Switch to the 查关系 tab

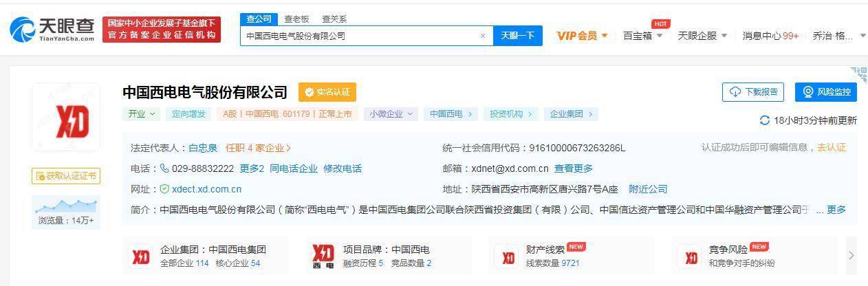pyautogui.click(x=334, y=19)
